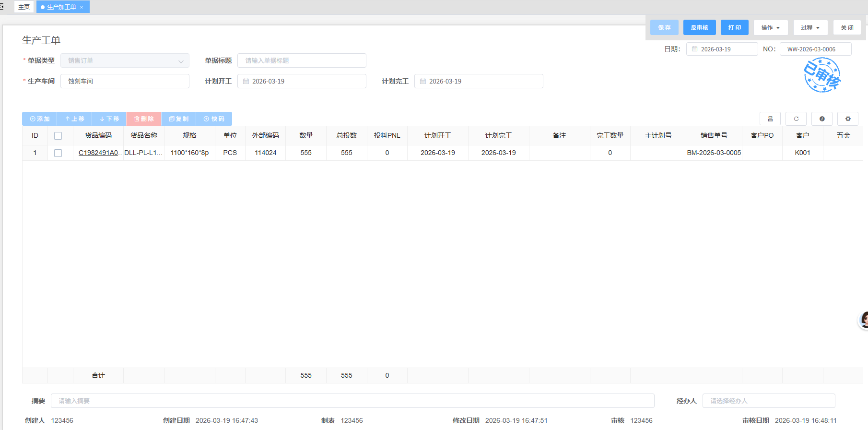Viewport: 868px width, 430px height.
Task: Click the 打印 button
Action: coord(734,27)
